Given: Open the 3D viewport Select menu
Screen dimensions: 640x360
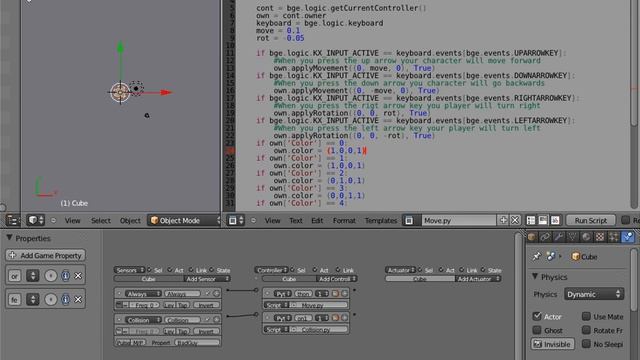Looking at the screenshot, I should click(101, 220).
